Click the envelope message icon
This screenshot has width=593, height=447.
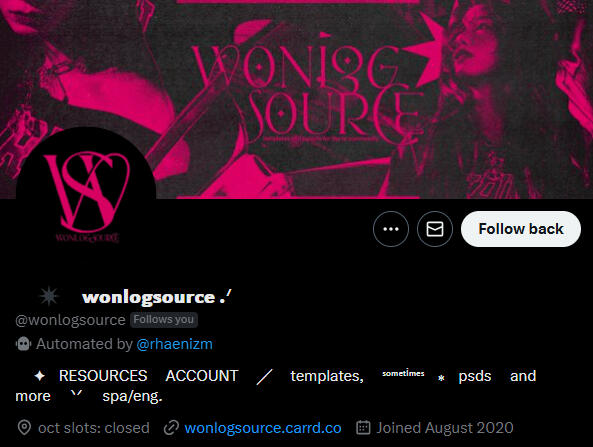pyautogui.click(x=435, y=229)
